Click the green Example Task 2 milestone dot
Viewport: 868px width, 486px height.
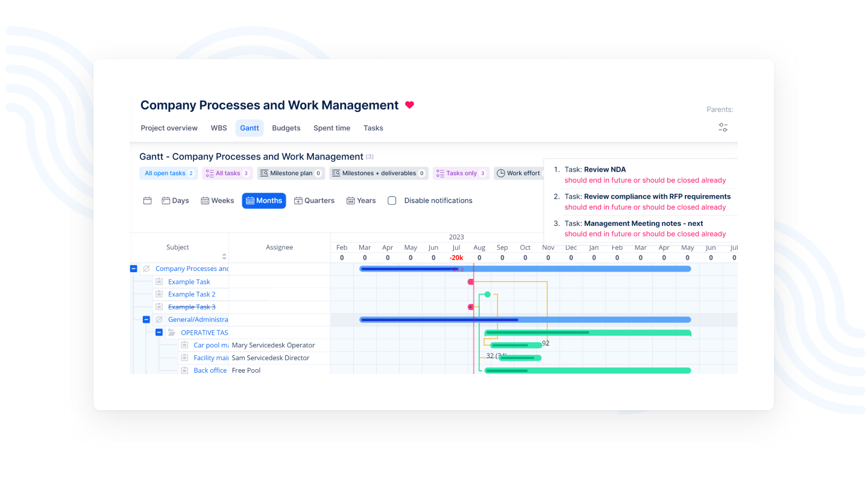click(487, 294)
